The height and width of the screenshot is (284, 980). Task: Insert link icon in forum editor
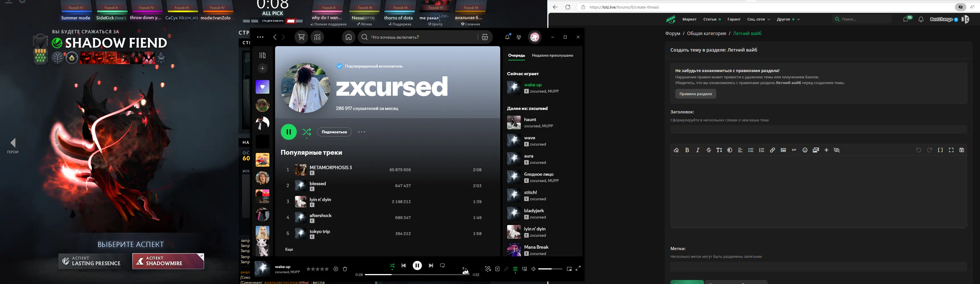[772, 150]
